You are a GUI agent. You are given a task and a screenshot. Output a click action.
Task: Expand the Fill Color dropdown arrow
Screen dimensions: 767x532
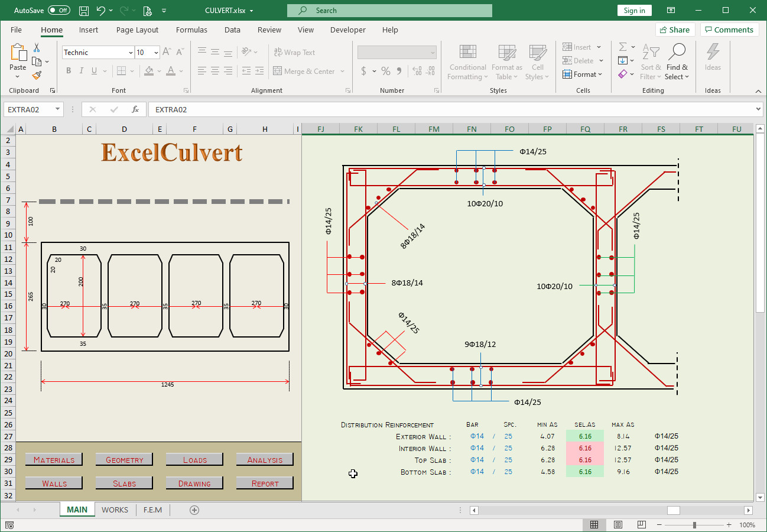(159, 71)
